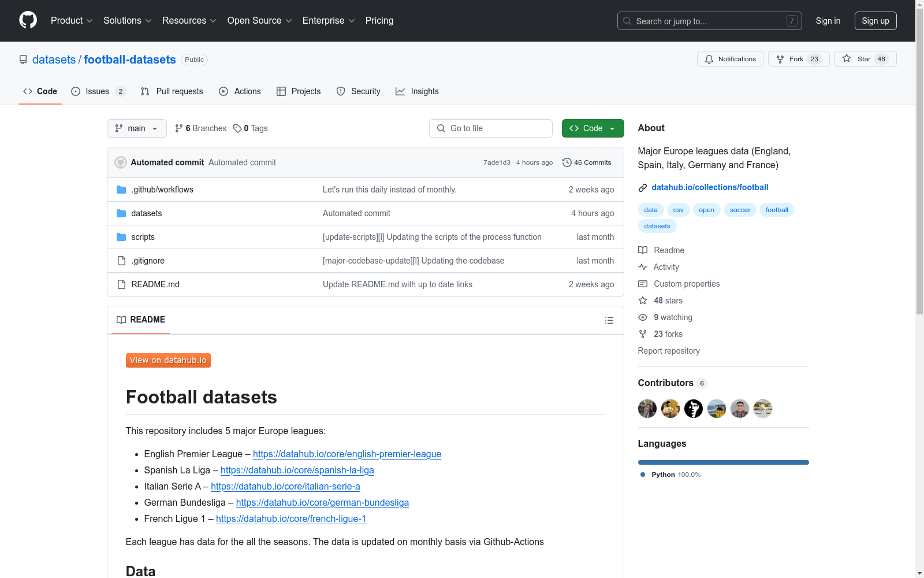This screenshot has width=924, height=578.
Task: Open the commit author avatar
Action: (121, 162)
